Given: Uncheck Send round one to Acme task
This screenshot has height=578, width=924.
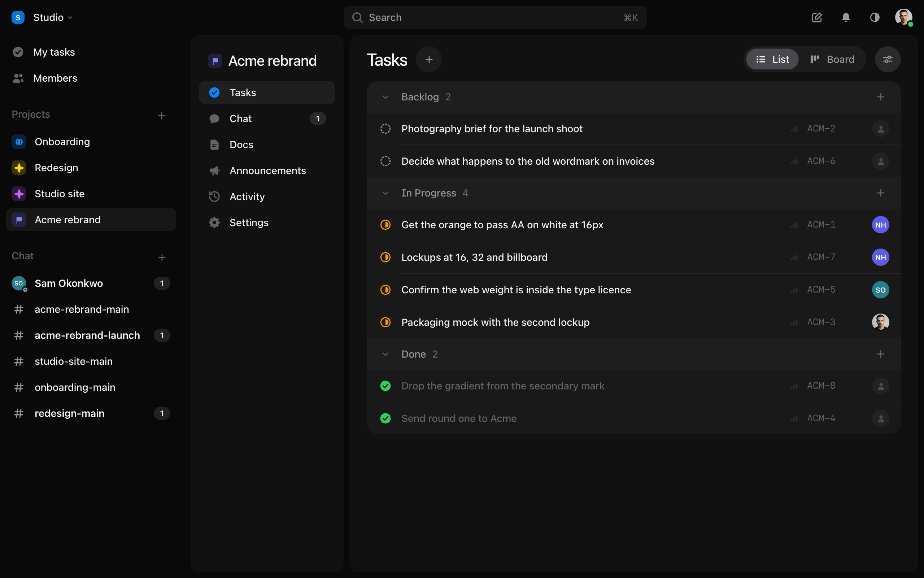Looking at the screenshot, I should pyautogui.click(x=385, y=418).
